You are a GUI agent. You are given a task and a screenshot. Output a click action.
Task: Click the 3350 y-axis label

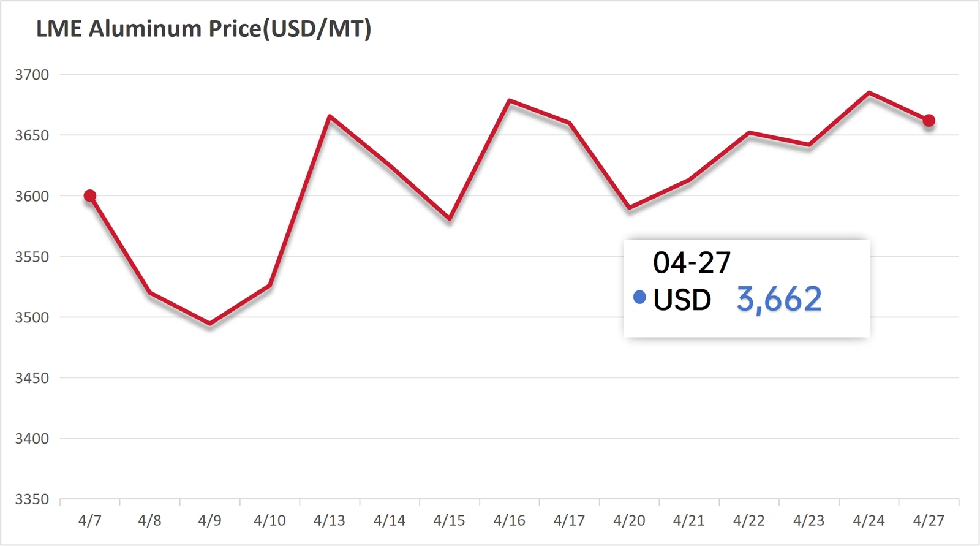pyautogui.click(x=32, y=499)
